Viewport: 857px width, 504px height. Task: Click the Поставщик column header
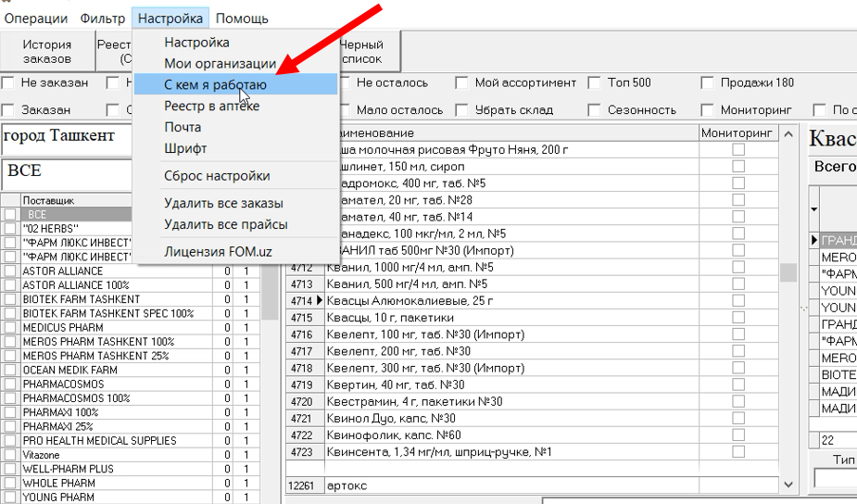click(77, 201)
